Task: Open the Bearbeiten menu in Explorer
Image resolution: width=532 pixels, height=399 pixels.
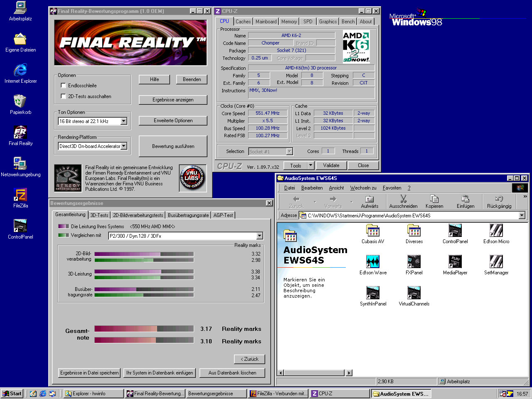Action: coord(312,188)
